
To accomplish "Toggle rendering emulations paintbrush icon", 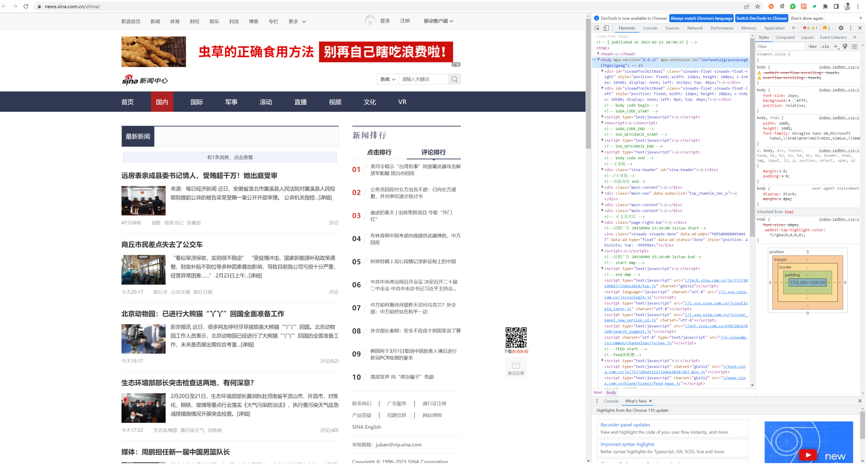I will (845, 46).
